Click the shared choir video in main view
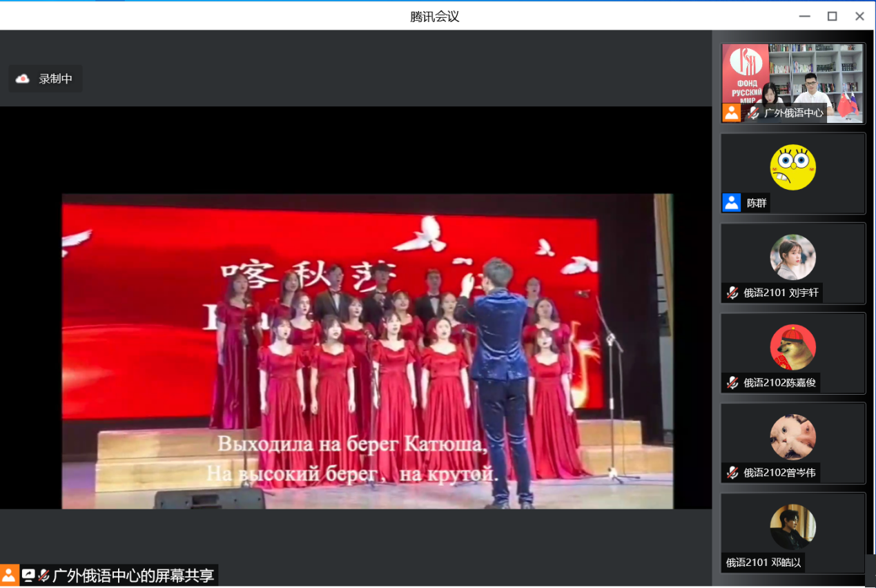This screenshot has height=588, width=876. click(366, 351)
